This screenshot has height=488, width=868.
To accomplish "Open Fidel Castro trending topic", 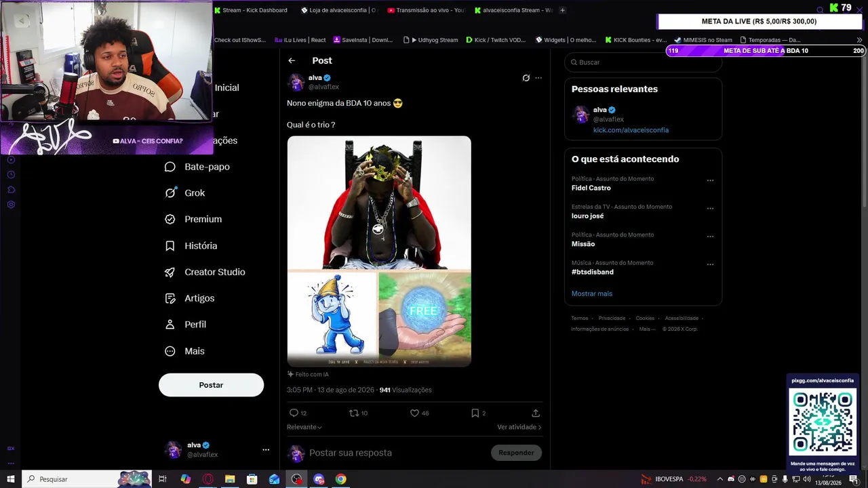I will tap(591, 188).
